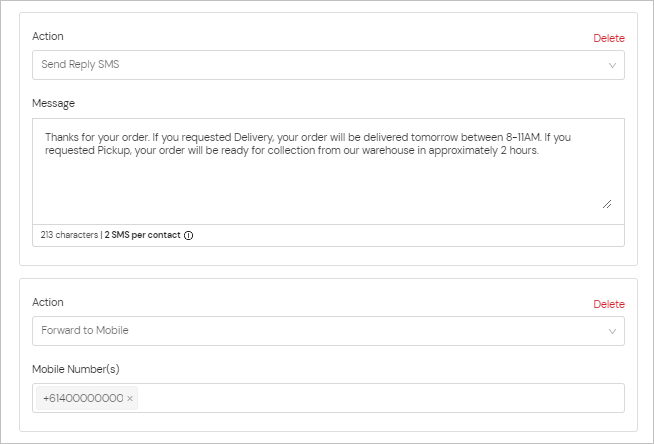Screen dimensions: 654x444
Task: Click the Action label above Forward to Mobile
Action: pos(48,302)
